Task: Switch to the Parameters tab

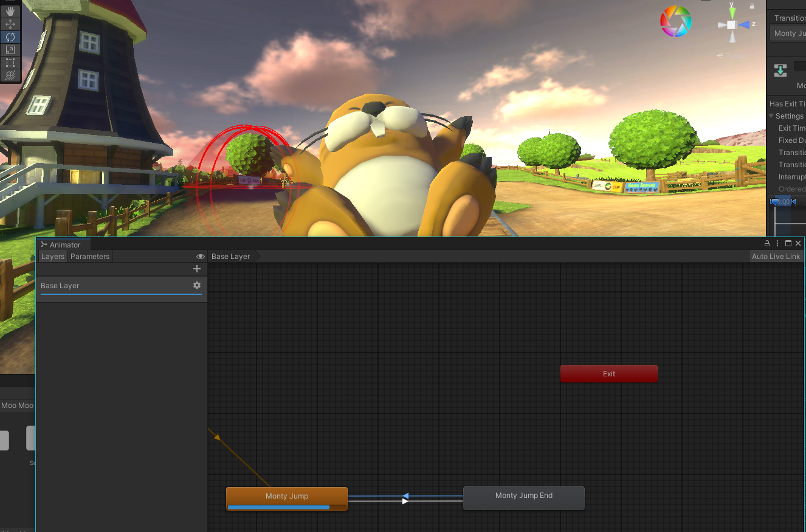Action: tap(90, 257)
